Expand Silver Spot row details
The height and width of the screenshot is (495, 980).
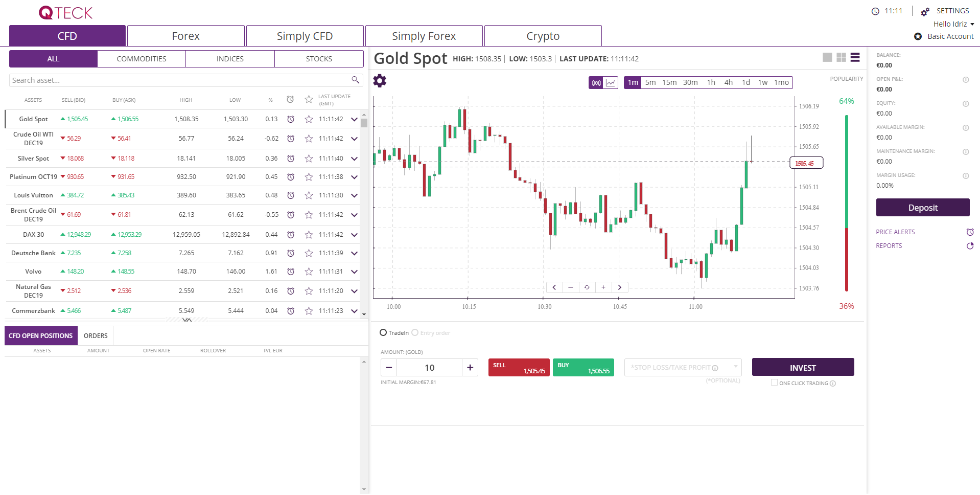click(354, 159)
